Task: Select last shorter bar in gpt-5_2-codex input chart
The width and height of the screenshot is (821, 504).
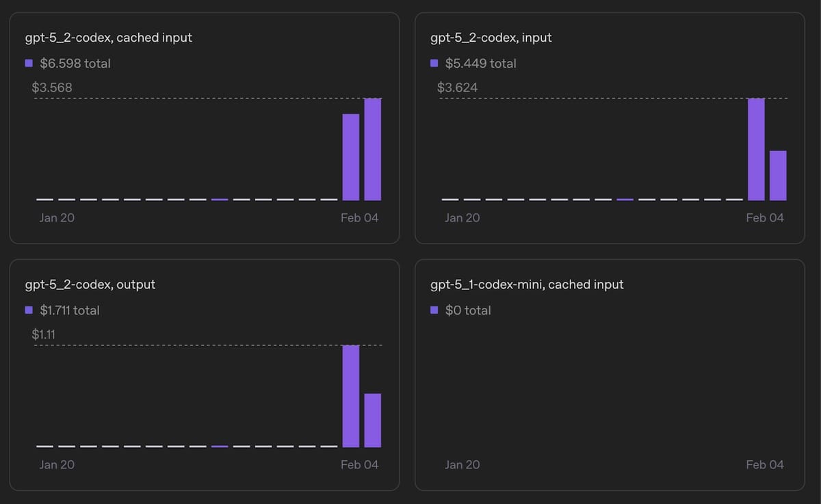Action: click(778, 176)
